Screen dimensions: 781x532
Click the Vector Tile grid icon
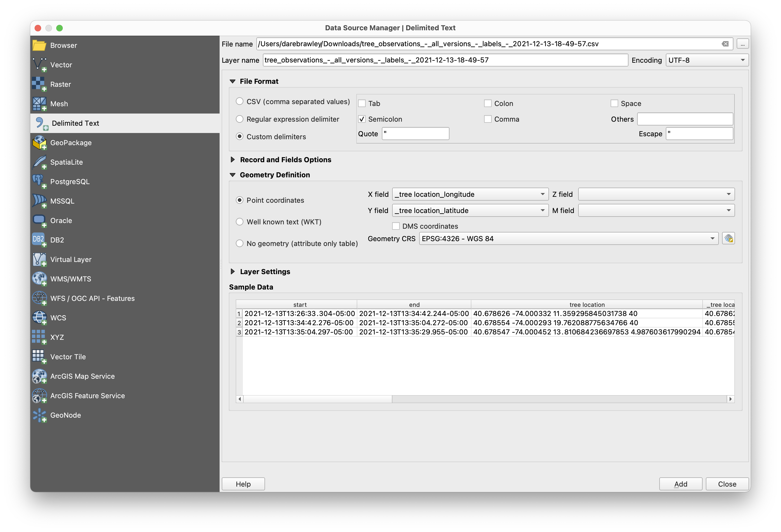pyautogui.click(x=39, y=357)
